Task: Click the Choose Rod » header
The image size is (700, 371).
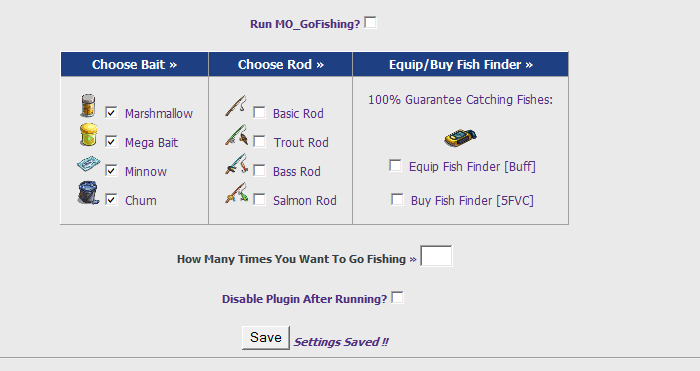Action: [280, 64]
